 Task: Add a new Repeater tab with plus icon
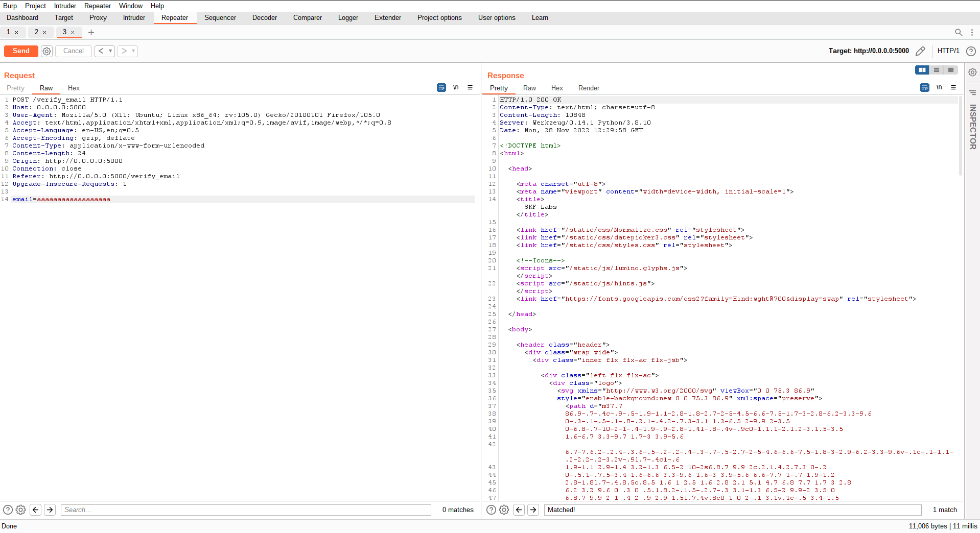(91, 32)
